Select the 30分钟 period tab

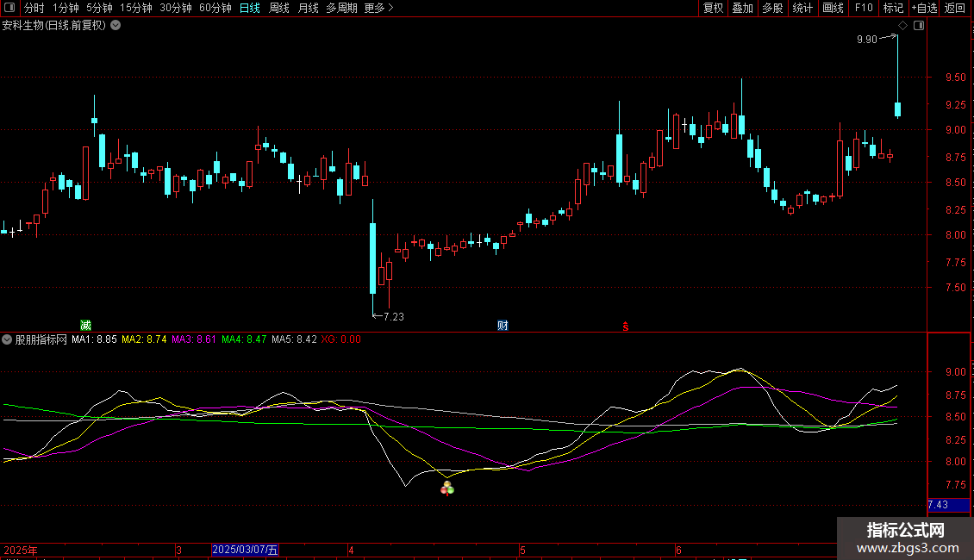[x=176, y=8]
